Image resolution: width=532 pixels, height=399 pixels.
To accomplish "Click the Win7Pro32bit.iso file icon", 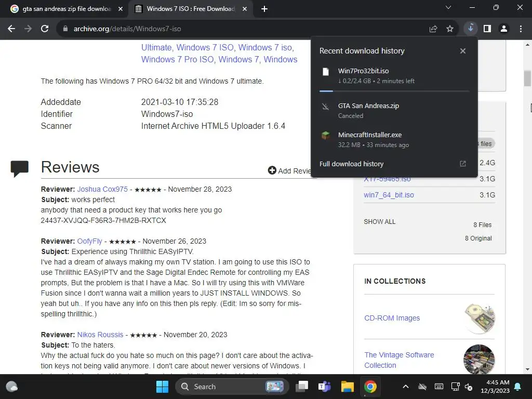I will tap(326, 71).
